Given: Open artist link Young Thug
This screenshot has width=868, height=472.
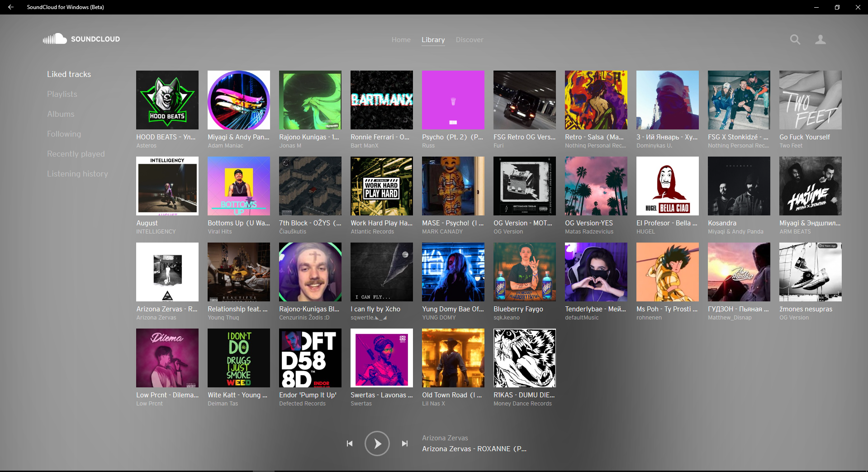Looking at the screenshot, I should coord(223,318).
